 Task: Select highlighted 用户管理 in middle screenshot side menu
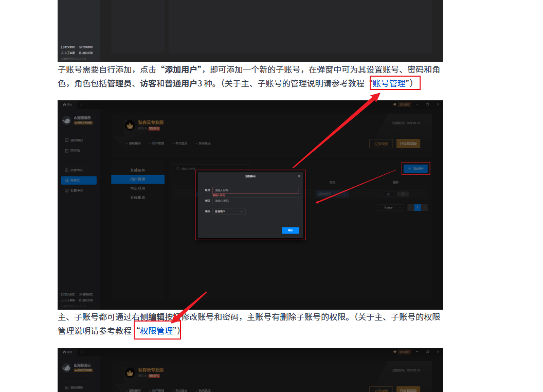click(138, 179)
